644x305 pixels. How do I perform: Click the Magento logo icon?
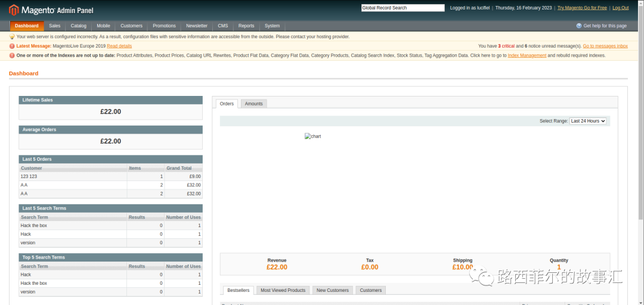14,10
